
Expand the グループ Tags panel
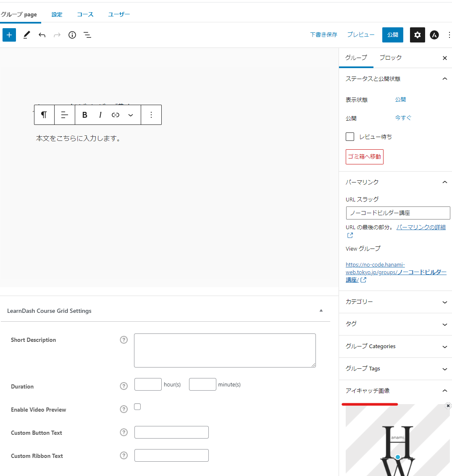(395, 369)
